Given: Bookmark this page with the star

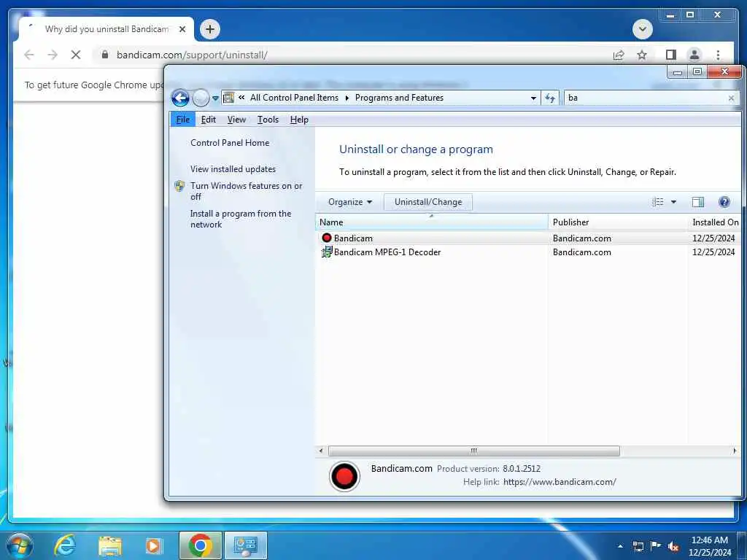Looking at the screenshot, I should click(x=642, y=55).
